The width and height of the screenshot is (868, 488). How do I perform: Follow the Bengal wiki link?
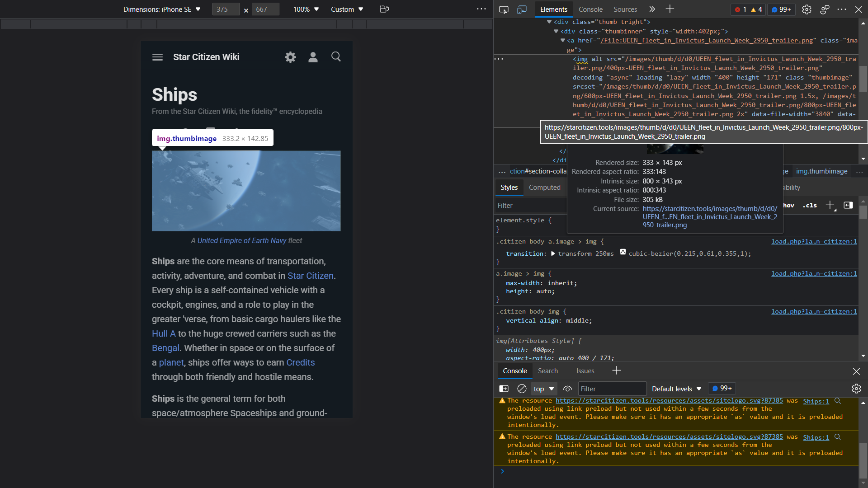click(x=165, y=348)
